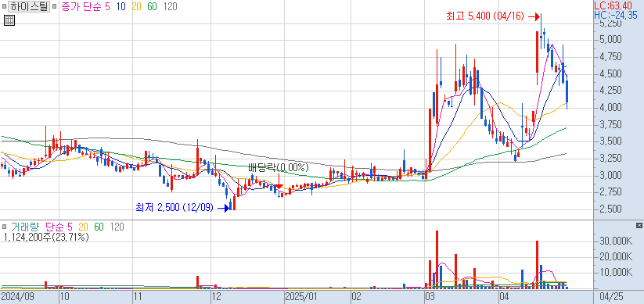644x304 pixels.
Task: Click the 배당락(0.00%) ex-dividend marker label
Action: click(x=278, y=167)
